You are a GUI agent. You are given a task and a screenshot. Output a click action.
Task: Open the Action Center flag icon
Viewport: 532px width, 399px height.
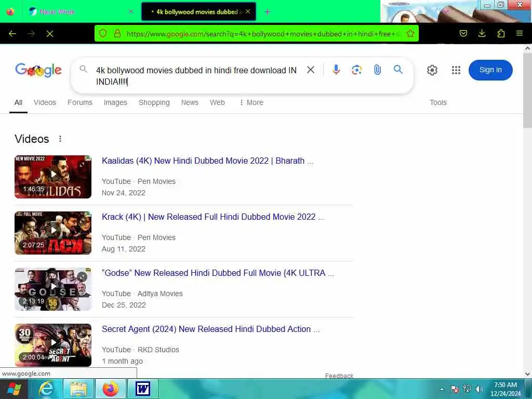455,389
